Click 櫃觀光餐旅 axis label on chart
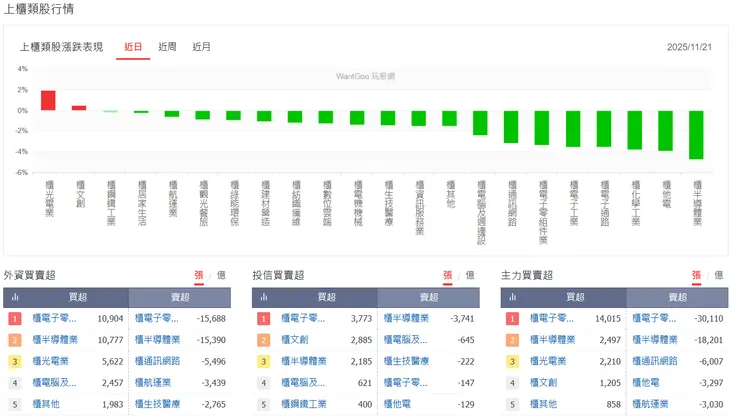Image resolution: width=740 pixels, height=419 pixels. [203, 203]
